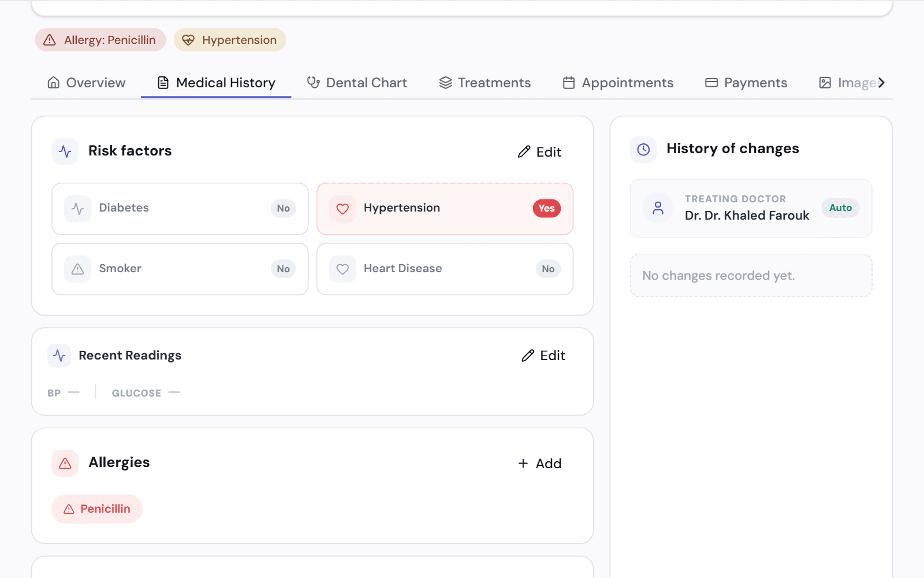924x578 pixels.
Task: Switch to the Dental Chart tab
Action: [357, 83]
